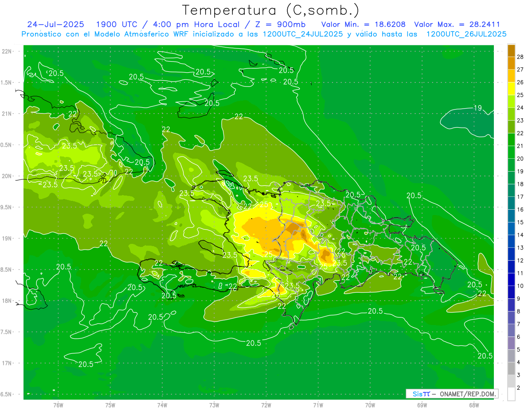This screenshot has height=411, width=532.
Task: Click the latitude axis label '17N'
Action: (x=7, y=363)
